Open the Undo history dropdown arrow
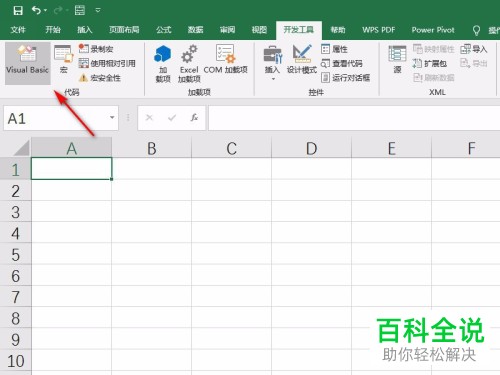500x375 pixels. (x=45, y=10)
